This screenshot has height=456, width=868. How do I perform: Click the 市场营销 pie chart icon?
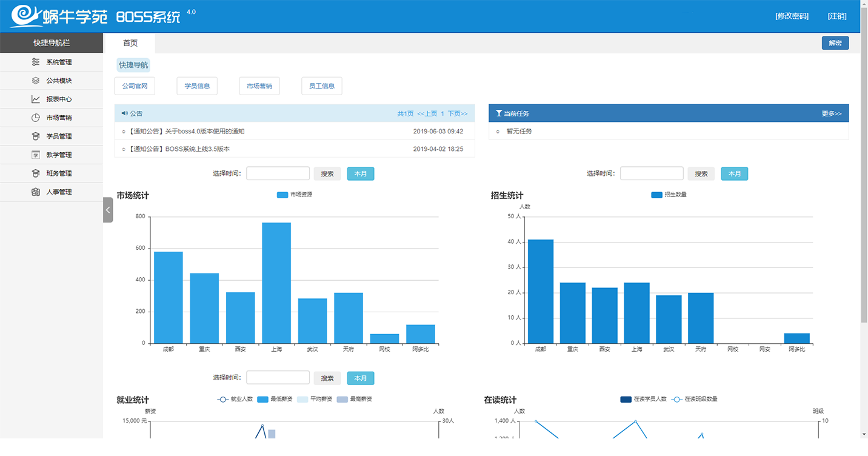pos(36,118)
